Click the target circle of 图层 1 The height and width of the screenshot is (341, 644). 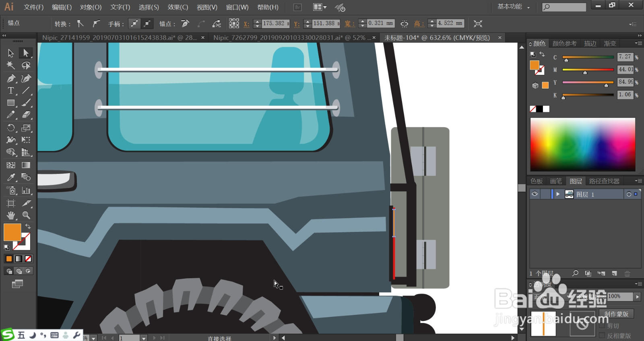tap(629, 194)
